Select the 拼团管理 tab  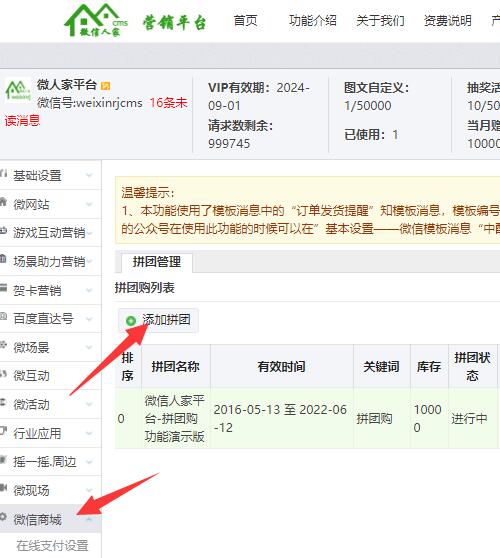tap(157, 262)
